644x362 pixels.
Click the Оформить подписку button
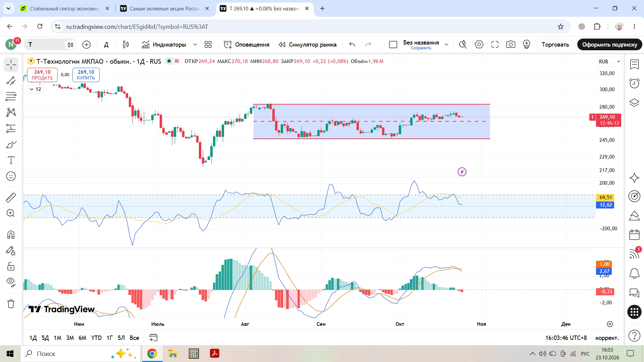609,45
